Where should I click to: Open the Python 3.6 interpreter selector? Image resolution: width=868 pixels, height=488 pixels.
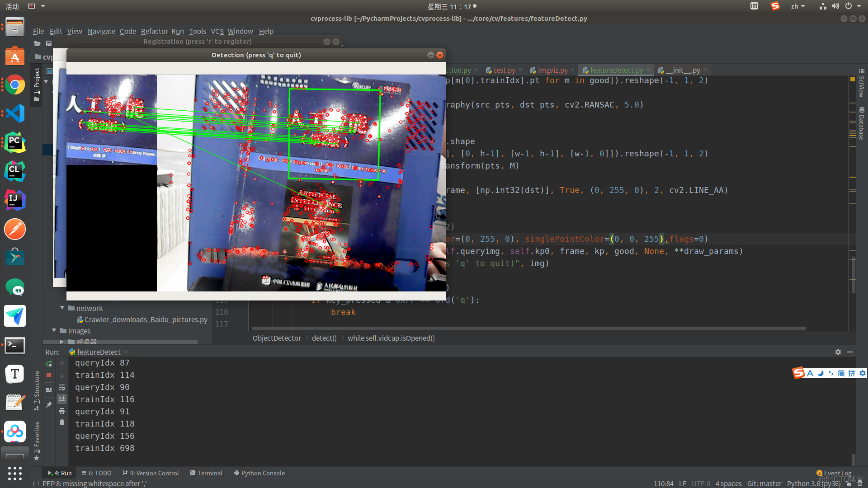[813, 483]
